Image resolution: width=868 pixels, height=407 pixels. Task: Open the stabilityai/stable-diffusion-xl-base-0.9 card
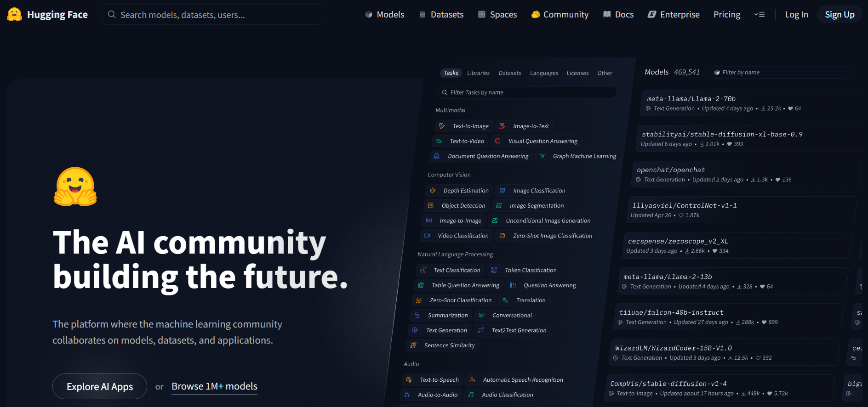point(748,139)
